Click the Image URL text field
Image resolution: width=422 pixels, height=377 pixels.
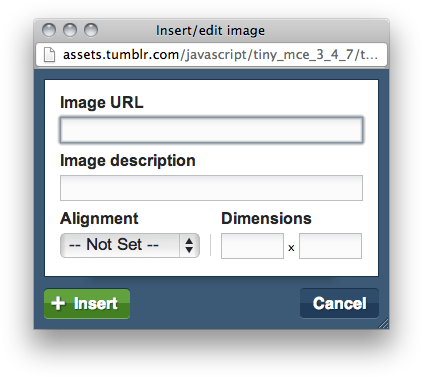[211, 130]
